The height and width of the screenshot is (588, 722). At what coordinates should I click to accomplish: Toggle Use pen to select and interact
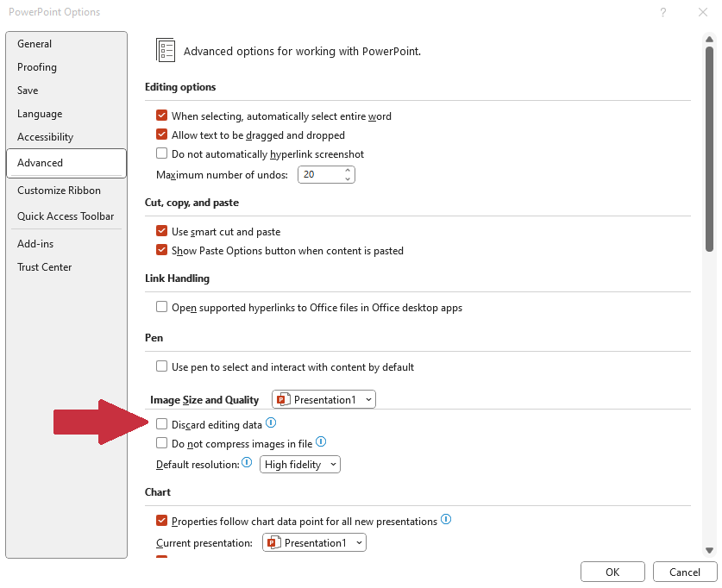161,366
